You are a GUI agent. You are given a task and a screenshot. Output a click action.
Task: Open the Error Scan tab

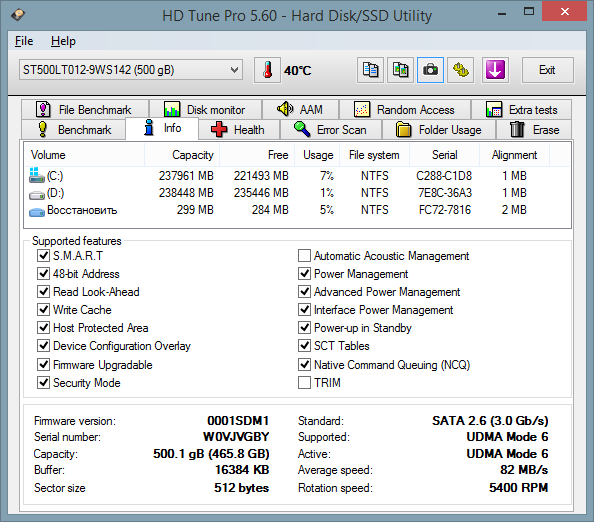click(x=331, y=130)
